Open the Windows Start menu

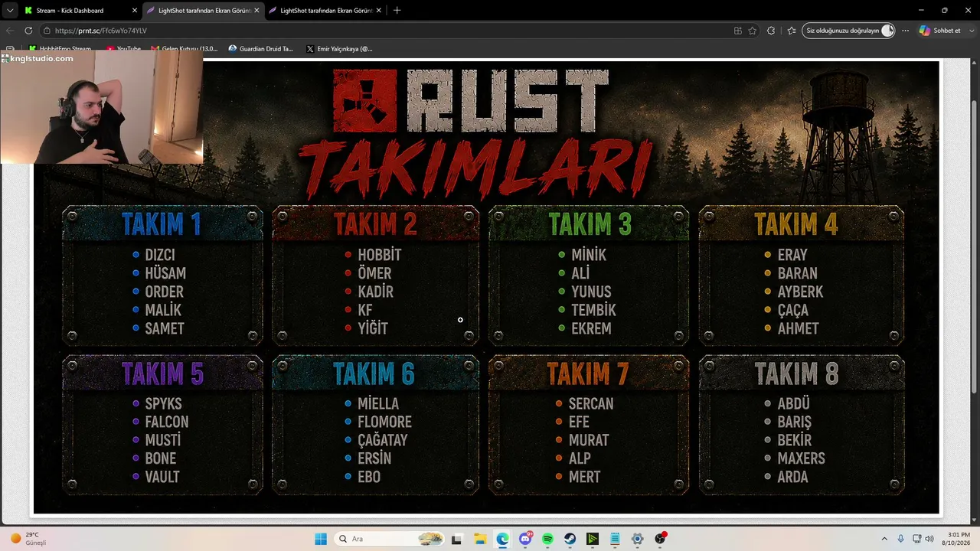(x=321, y=539)
